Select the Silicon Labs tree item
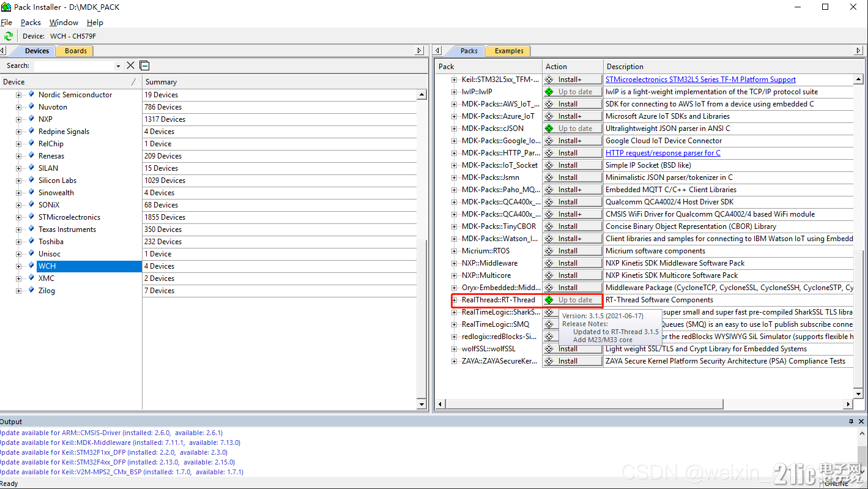 [57, 181]
